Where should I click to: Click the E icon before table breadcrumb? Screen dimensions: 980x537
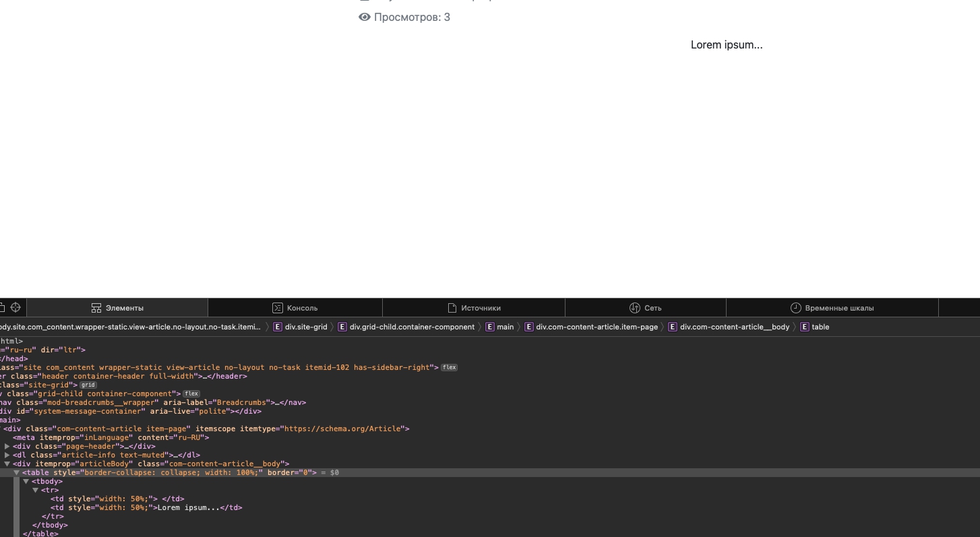point(804,327)
